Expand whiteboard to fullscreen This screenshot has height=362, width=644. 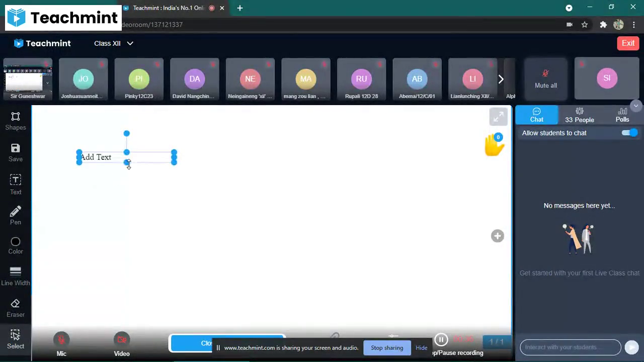(498, 117)
